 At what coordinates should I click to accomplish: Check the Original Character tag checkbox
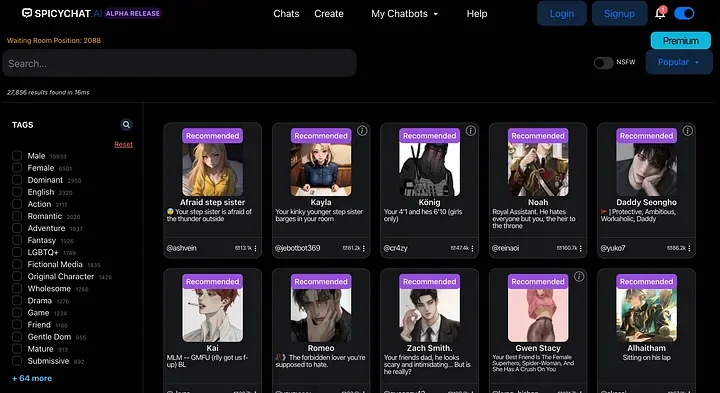(17, 276)
